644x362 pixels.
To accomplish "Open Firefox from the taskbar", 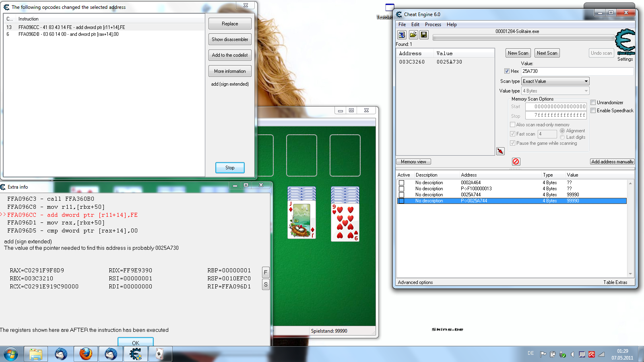I will [x=85, y=354].
